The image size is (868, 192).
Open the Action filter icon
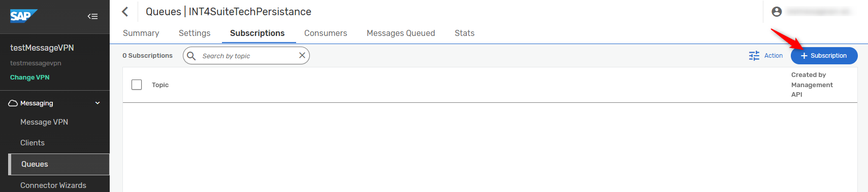click(x=754, y=56)
